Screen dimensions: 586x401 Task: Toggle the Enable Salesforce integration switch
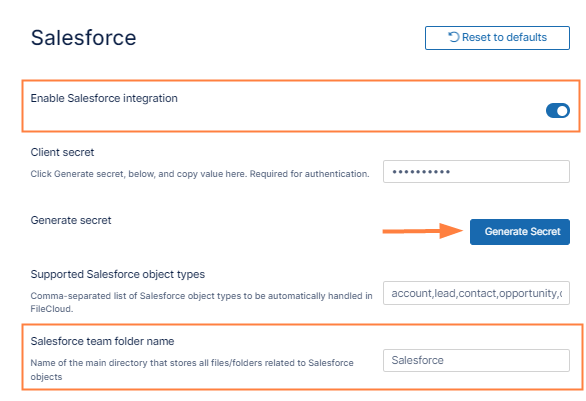[558, 111]
